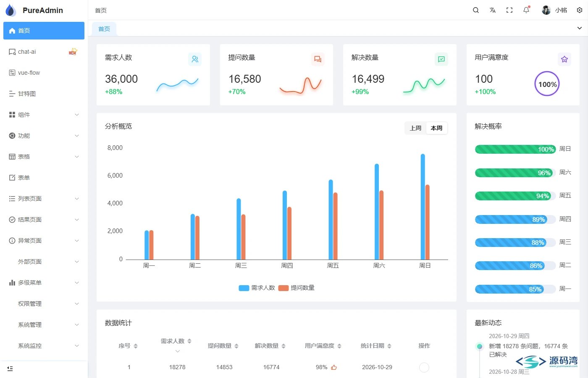This screenshot has width=588, height=378.
Task: Click the 解决数量 card check icon
Action: [x=441, y=59]
